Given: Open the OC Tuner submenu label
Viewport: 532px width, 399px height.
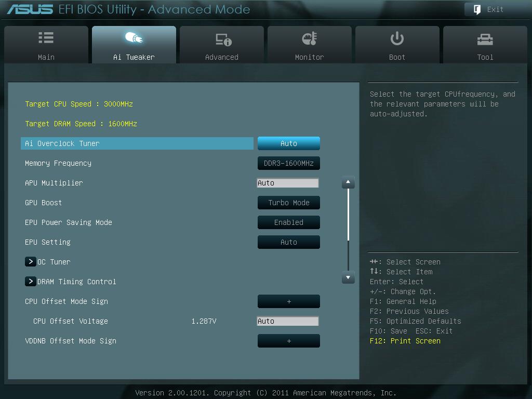Looking at the screenshot, I should click(x=54, y=262).
